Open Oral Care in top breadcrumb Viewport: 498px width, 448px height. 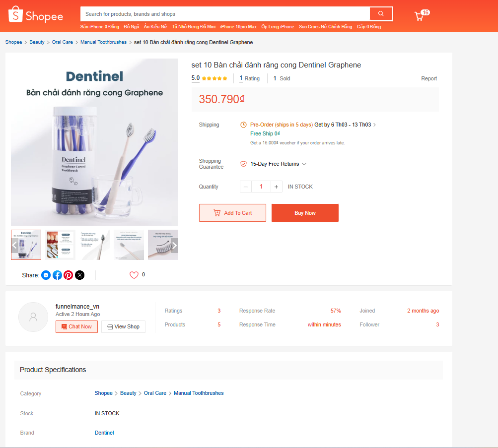(63, 42)
